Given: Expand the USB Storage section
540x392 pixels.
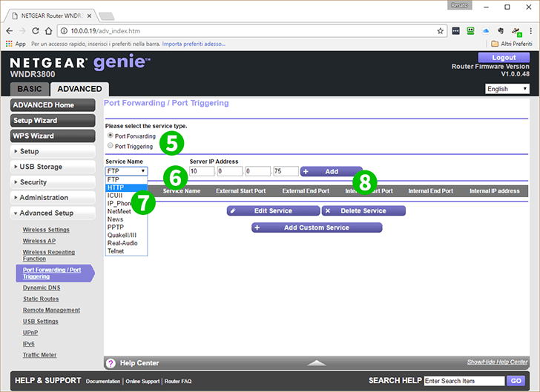Looking at the screenshot, I should tap(53, 167).
